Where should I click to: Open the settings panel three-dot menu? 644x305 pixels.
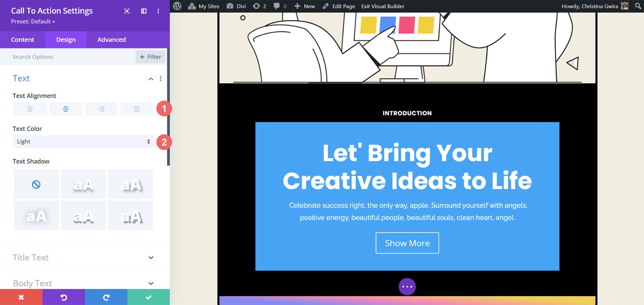click(x=158, y=11)
